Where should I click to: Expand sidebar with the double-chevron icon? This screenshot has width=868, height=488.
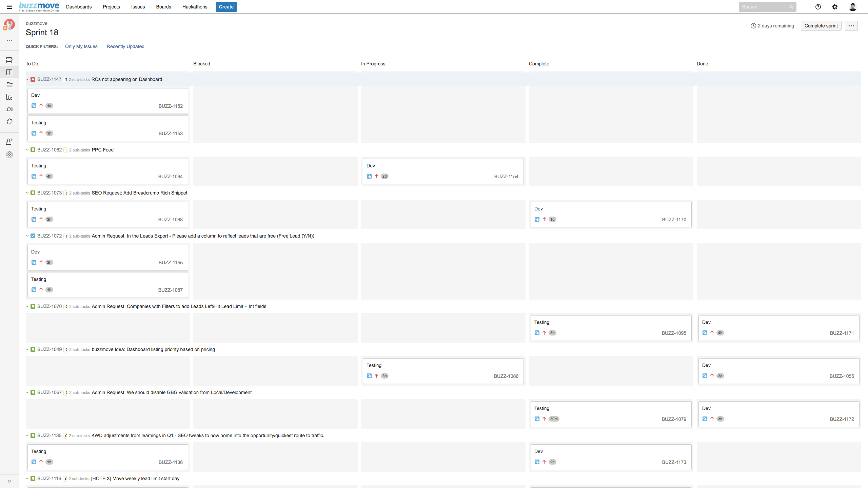click(9, 481)
